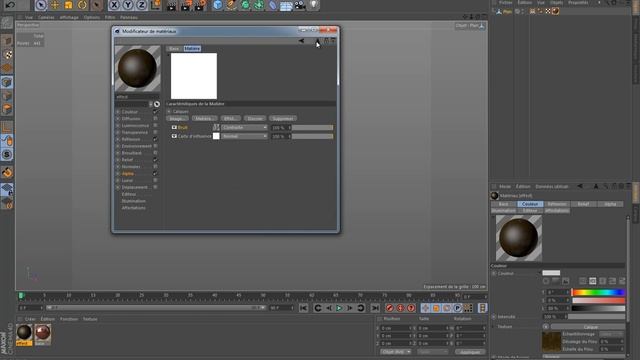
Task: Toggle visibility eye of Carte d'influence layer
Action: tap(174, 136)
